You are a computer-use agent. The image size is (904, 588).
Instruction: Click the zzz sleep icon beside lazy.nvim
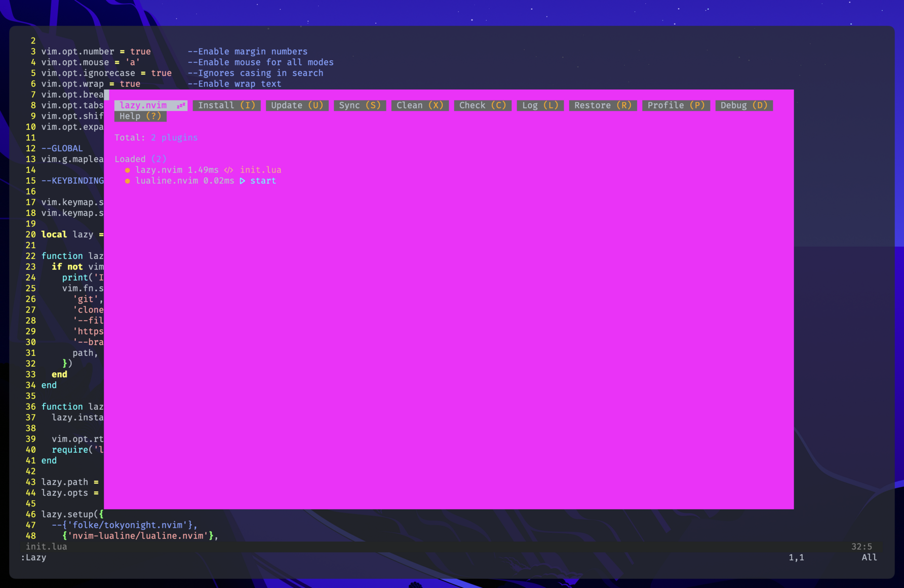point(181,105)
